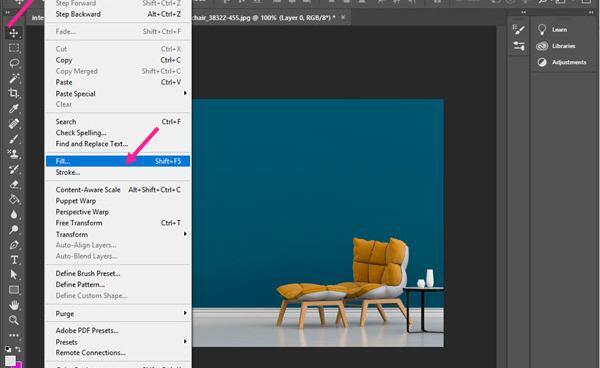Select the Dodge tool
The height and width of the screenshot is (368, 600).
tap(14, 230)
